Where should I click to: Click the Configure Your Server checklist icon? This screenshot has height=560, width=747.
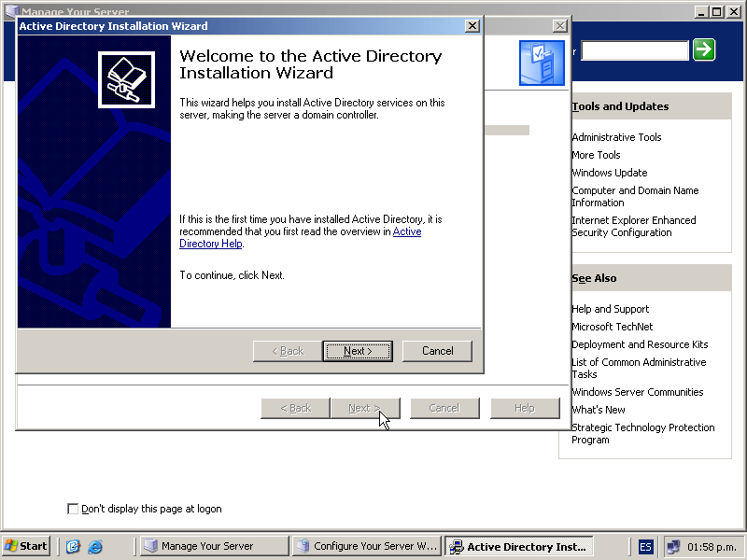pyautogui.click(x=542, y=63)
